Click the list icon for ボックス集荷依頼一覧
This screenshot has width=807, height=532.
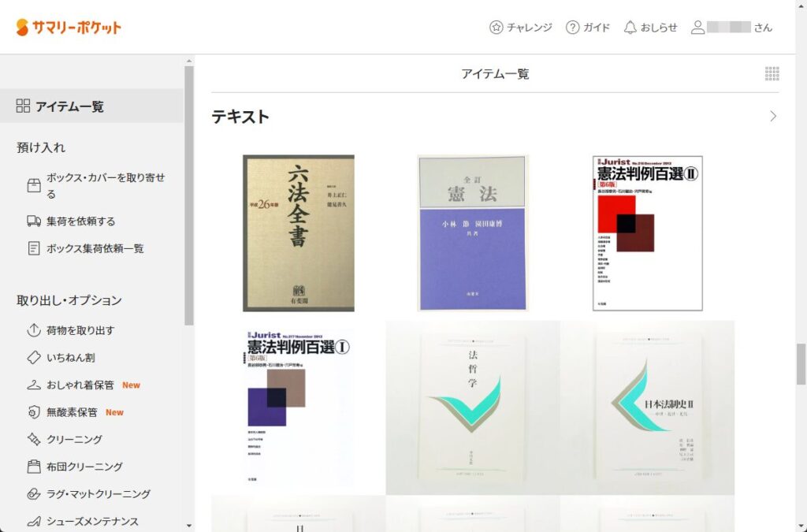tap(34, 248)
